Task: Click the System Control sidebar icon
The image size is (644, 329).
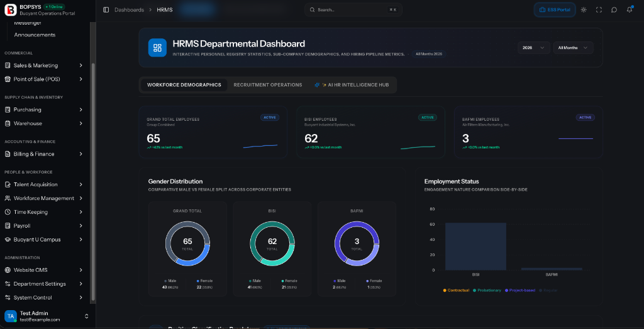Action: (8, 298)
